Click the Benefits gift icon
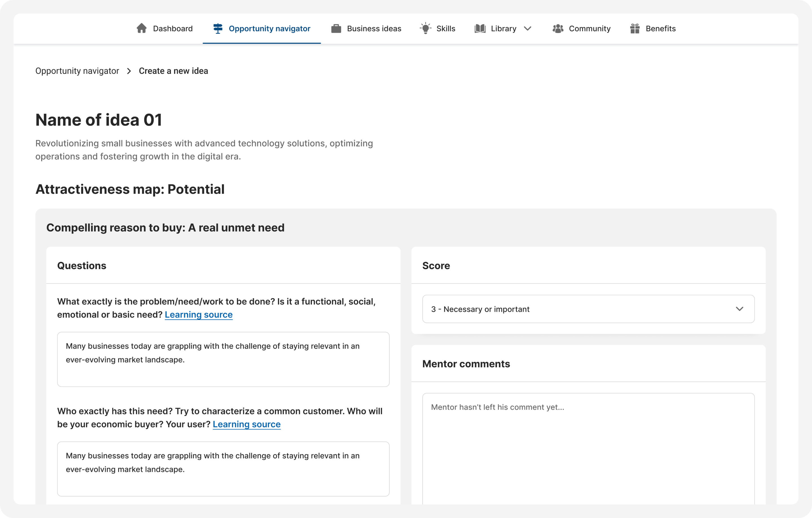812x518 pixels. pyautogui.click(x=635, y=28)
